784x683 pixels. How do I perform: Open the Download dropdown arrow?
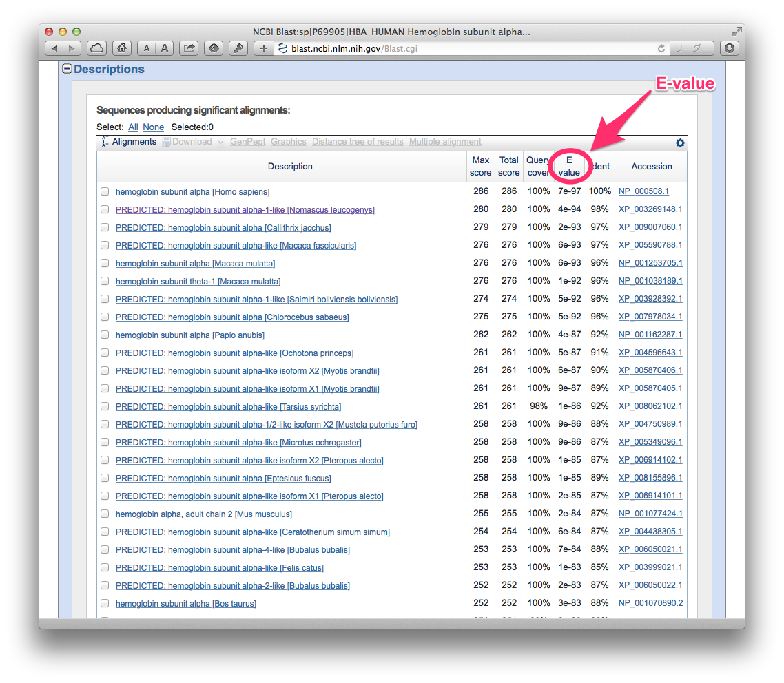(221, 142)
